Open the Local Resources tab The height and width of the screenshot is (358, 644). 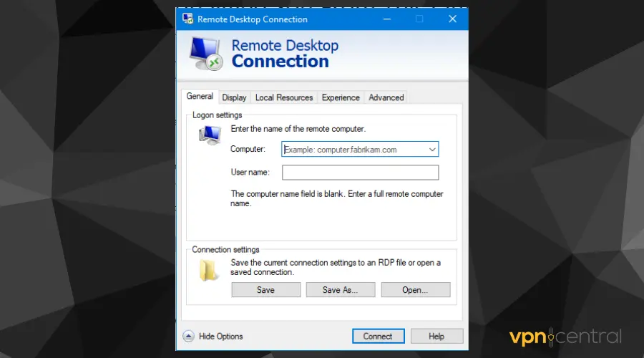click(284, 97)
